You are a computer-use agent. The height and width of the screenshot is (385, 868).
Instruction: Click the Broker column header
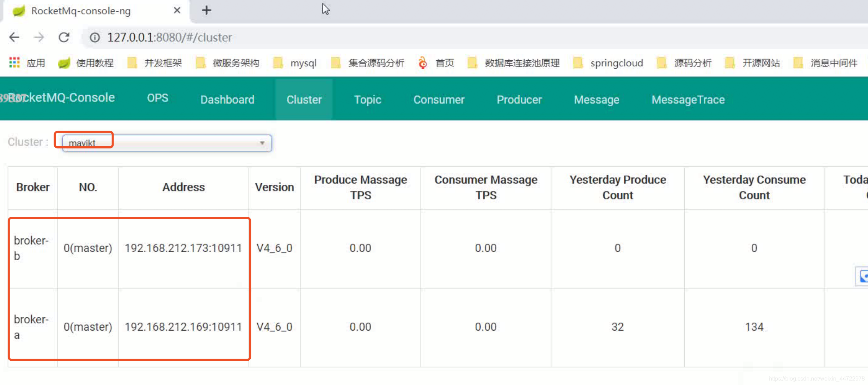[x=33, y=187]
